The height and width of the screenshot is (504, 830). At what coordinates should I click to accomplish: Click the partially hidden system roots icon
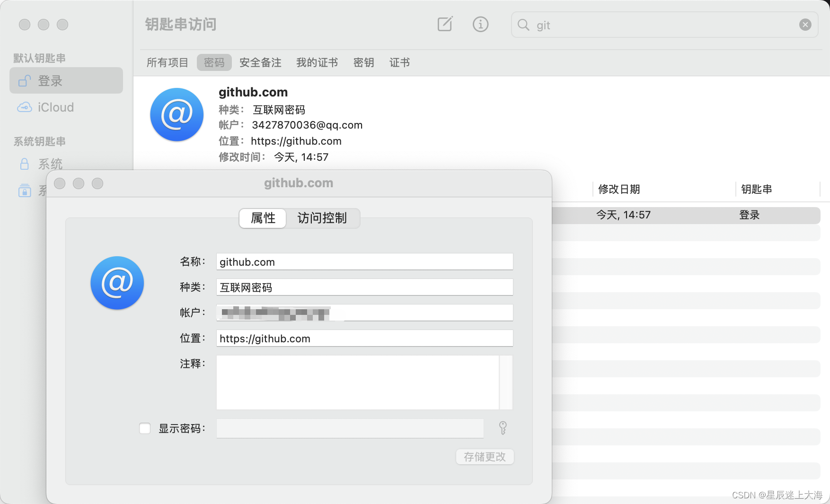(25, 191)
